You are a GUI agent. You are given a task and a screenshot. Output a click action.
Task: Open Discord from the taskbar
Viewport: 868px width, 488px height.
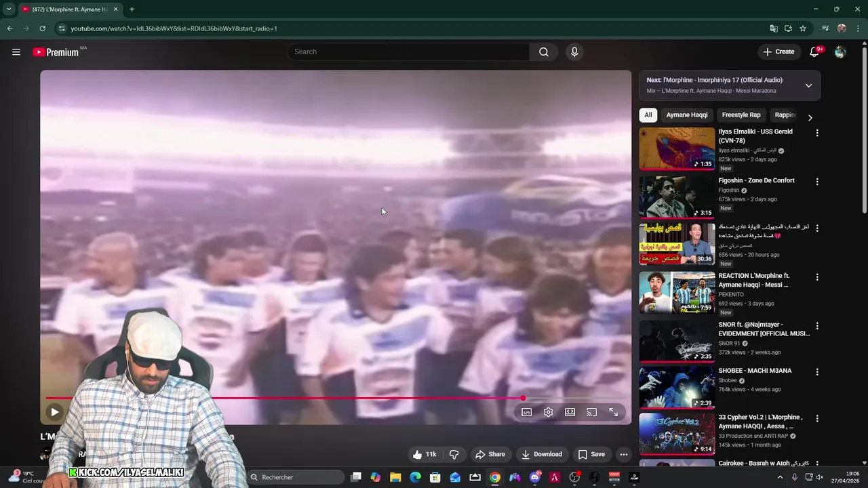click(x=535, y=477)
